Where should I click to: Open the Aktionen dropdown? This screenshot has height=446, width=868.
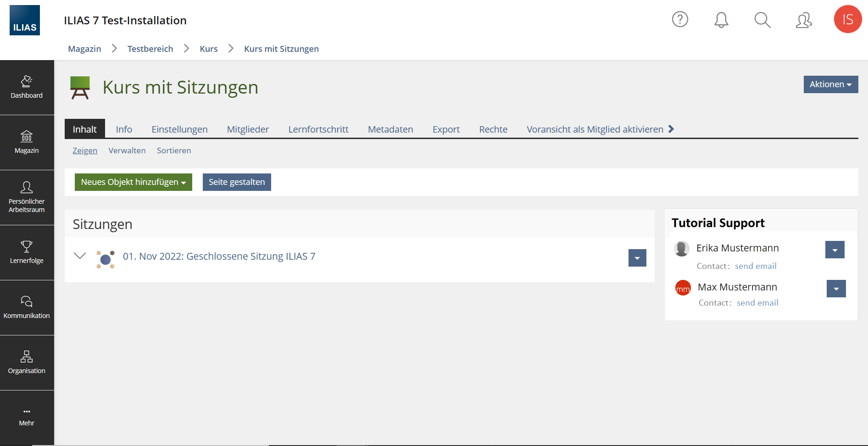pos(831,84)
